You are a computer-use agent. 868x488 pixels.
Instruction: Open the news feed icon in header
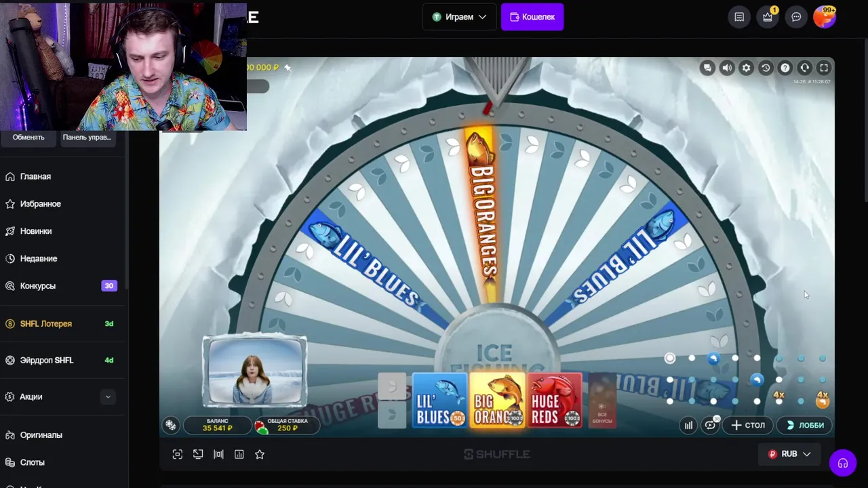[739, 17]
